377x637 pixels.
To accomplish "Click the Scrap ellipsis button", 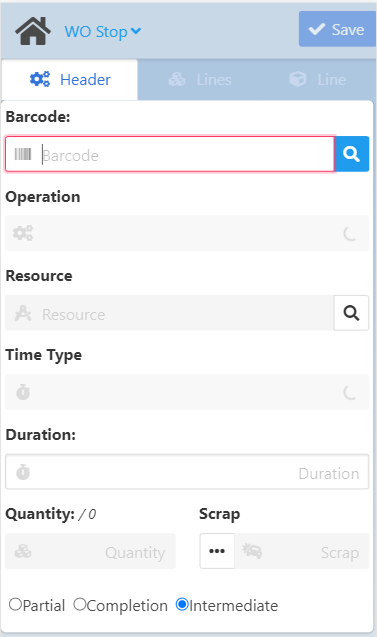I will pos(217,551).
